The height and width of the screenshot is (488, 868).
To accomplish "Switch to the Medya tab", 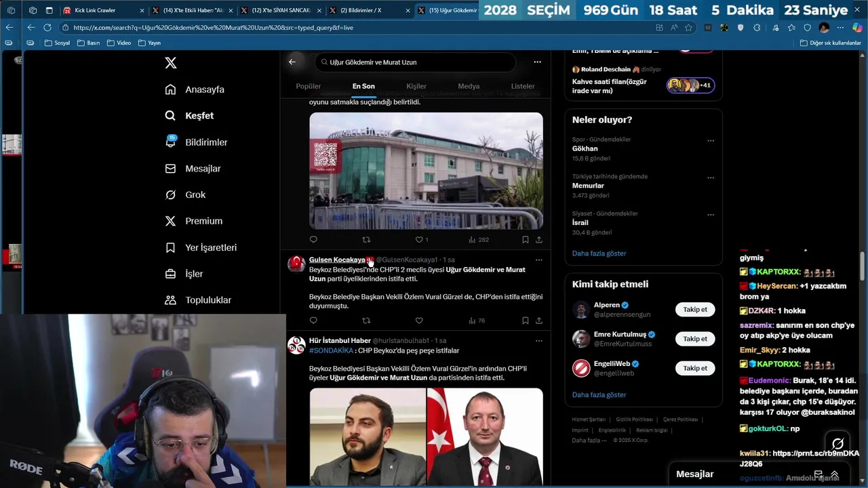I will coord(469,86).
